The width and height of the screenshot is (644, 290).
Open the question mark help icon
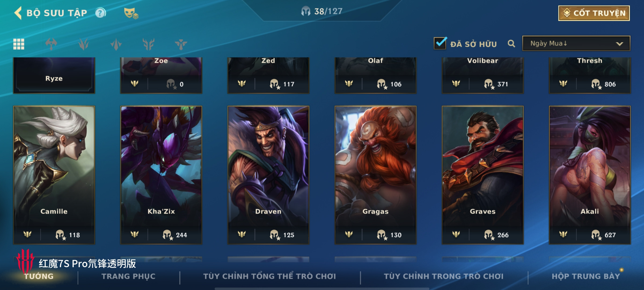101,13
